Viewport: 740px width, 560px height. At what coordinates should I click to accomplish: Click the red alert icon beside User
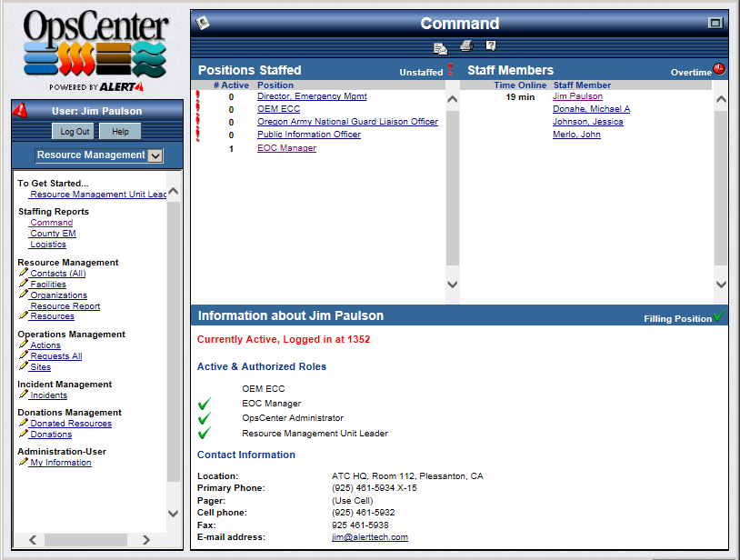point(21,111)
